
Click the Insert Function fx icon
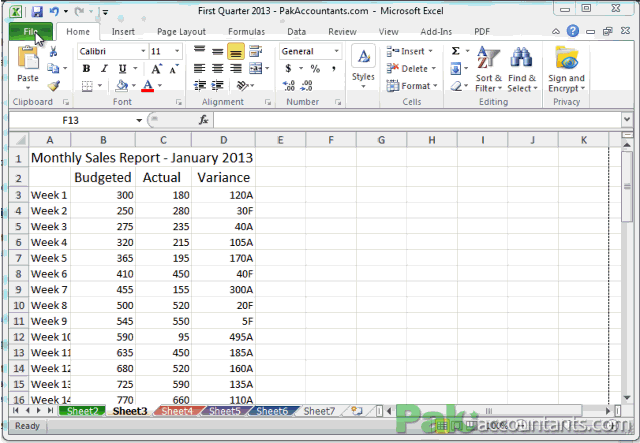click(203, 120)
